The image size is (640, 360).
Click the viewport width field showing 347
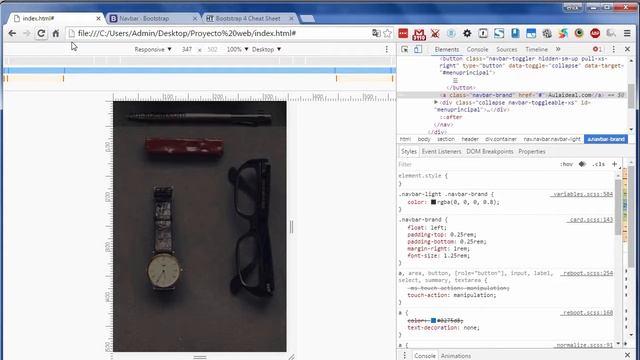187,49
